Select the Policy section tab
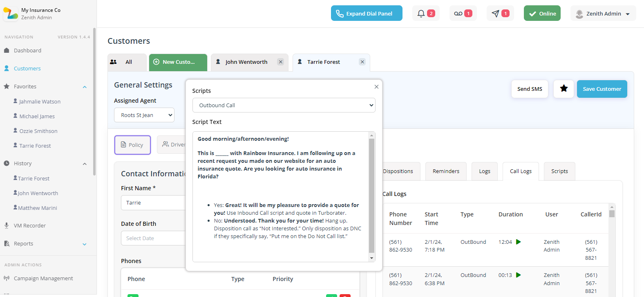 (x=132, y=145)
